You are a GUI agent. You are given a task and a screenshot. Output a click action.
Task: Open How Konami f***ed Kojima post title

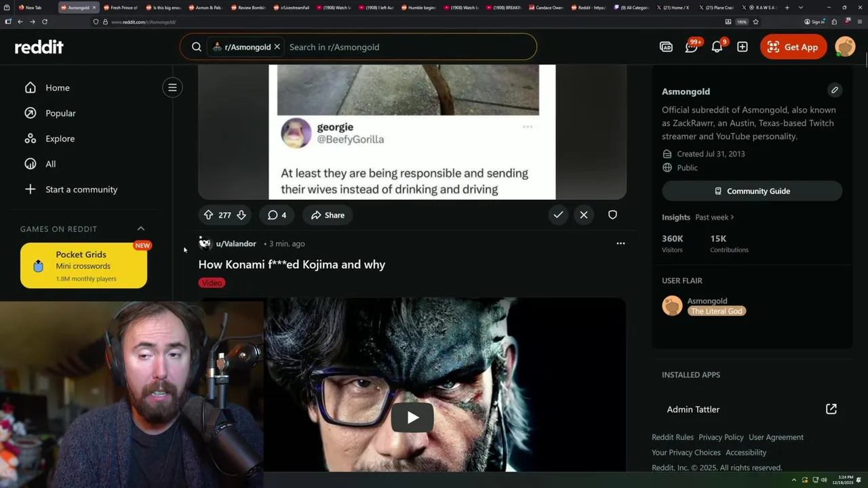tap(292, 264)
